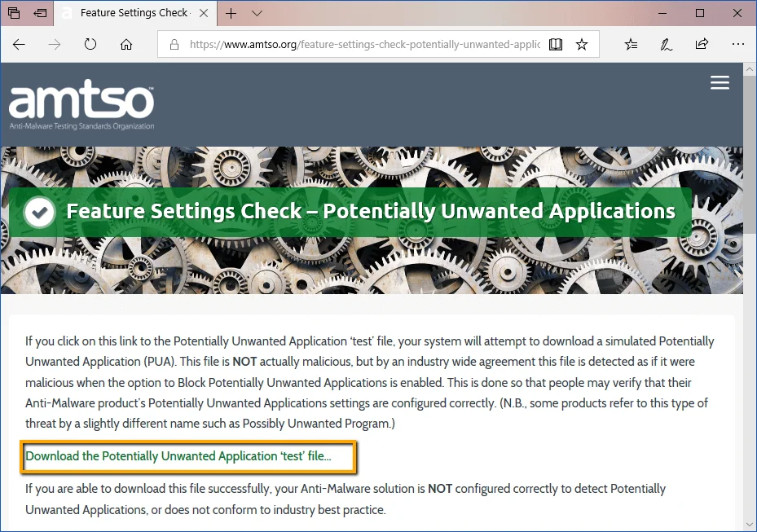
Task: Open Settings and more ellipsis menu
Action: (x=737, y=45)
